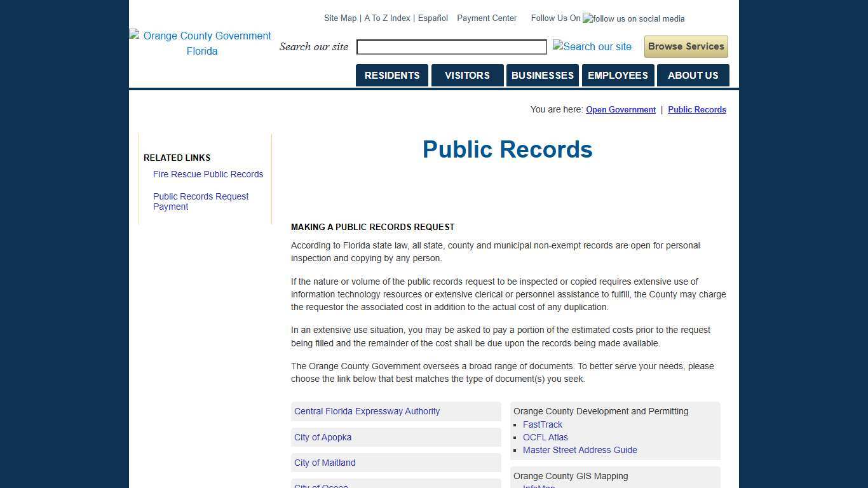Click the search magnifier icon
The image size is (868, 488).
click(x=592, y=46)
